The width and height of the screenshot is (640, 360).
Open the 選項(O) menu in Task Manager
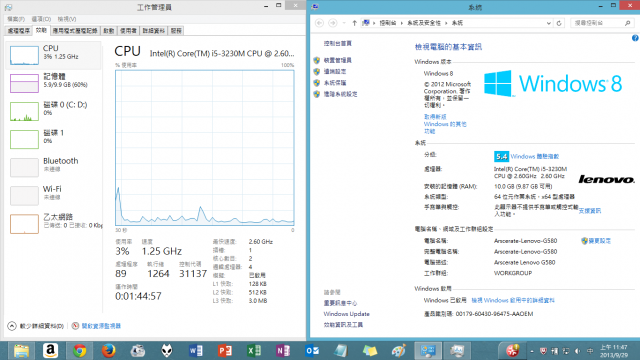[41, 19]
